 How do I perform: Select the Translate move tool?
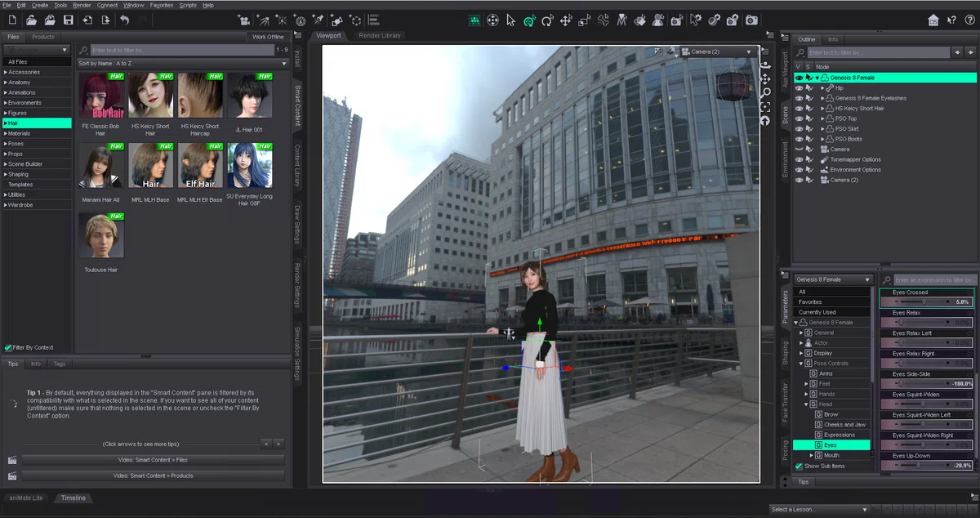pyautogui.click(x=565, y=20)
